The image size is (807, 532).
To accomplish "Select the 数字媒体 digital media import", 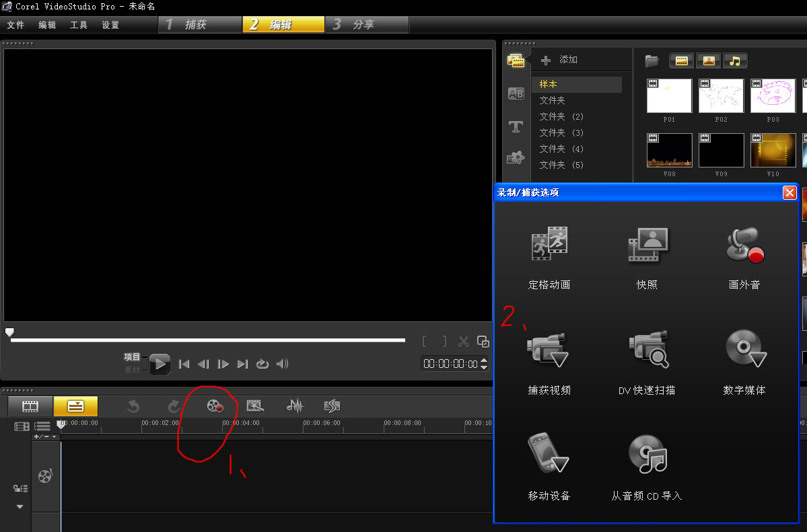I will pos(744,364).
